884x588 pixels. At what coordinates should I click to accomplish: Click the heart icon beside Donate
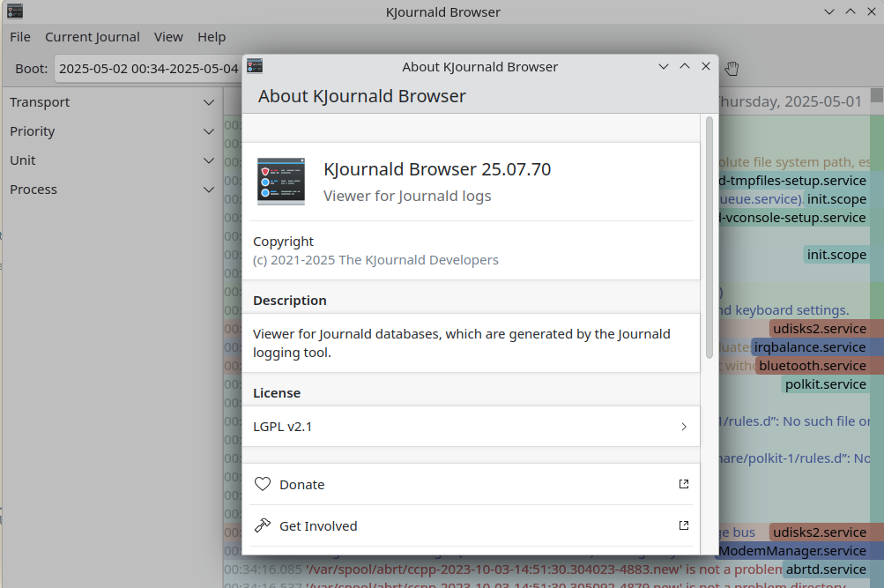point(263,484)
